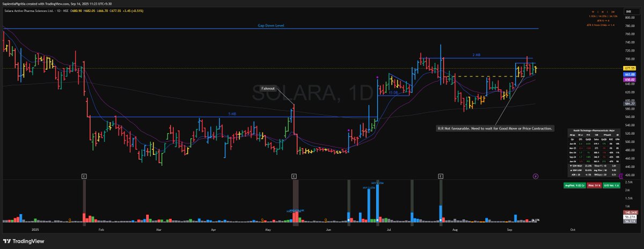
Task: Click the green U/D Vol 1.6 badge
Action: tap(612, 185)
